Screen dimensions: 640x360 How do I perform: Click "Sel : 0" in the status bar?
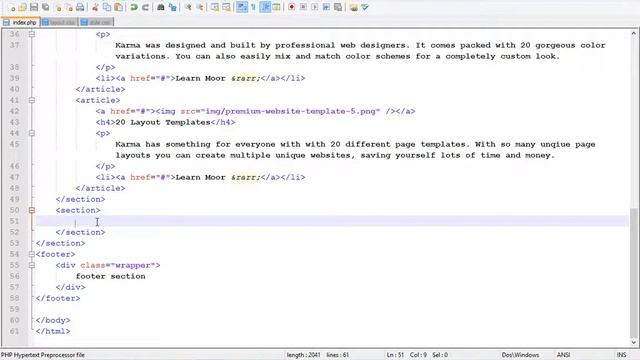[x=440, y=355]
